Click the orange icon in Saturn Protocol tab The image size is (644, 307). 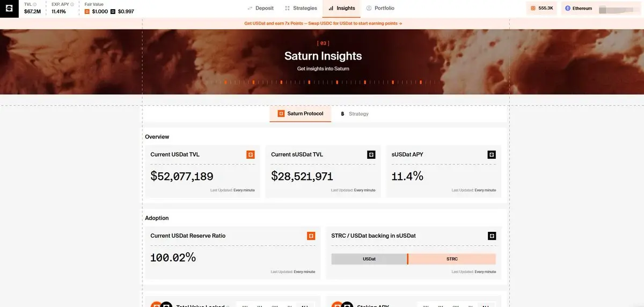click(281, 114)
